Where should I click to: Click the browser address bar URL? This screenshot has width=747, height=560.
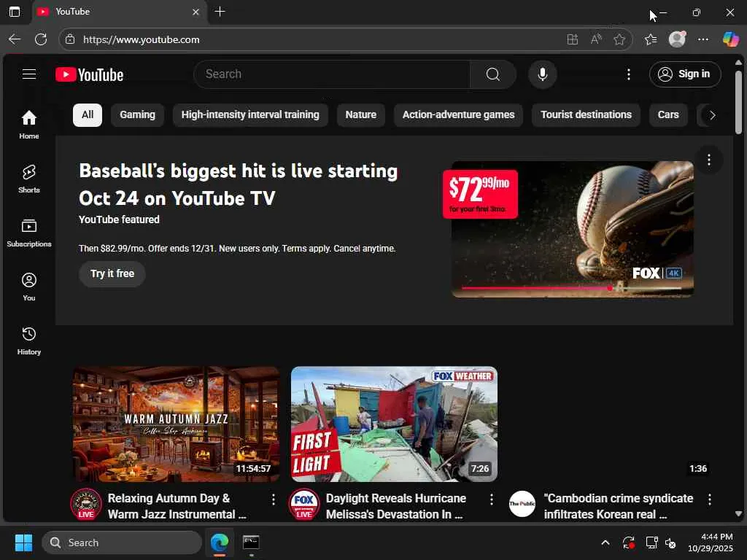point(141,39)
